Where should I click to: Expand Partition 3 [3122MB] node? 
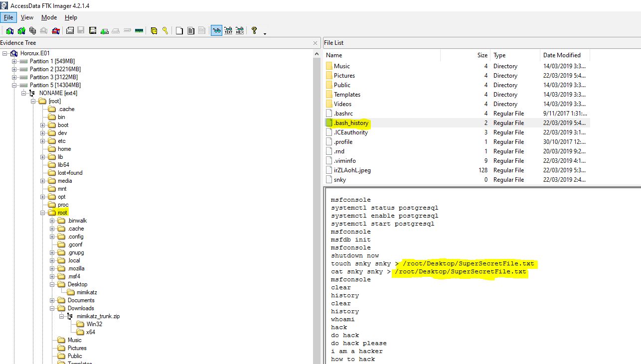click(14, 77)
